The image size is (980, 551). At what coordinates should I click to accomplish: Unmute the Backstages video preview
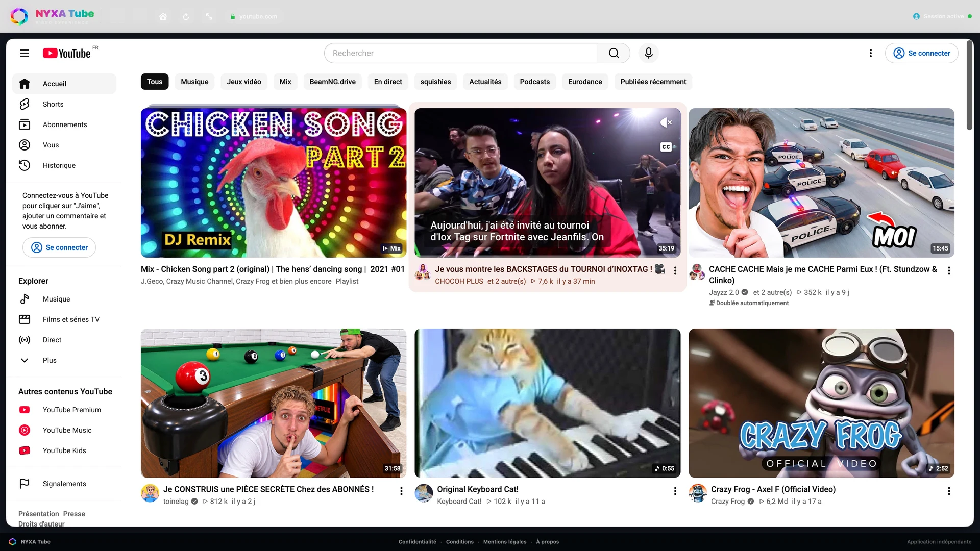(x=666, y=122)
